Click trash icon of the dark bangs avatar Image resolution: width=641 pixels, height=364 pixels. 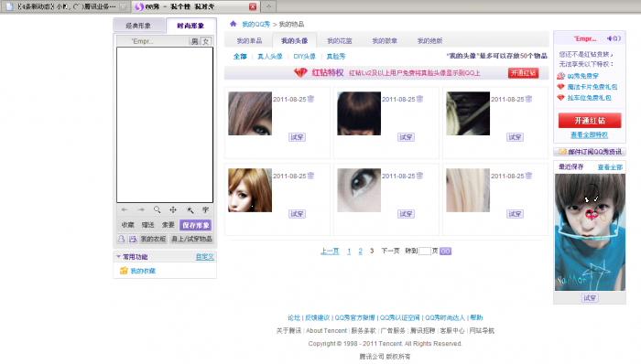(419, 99)
